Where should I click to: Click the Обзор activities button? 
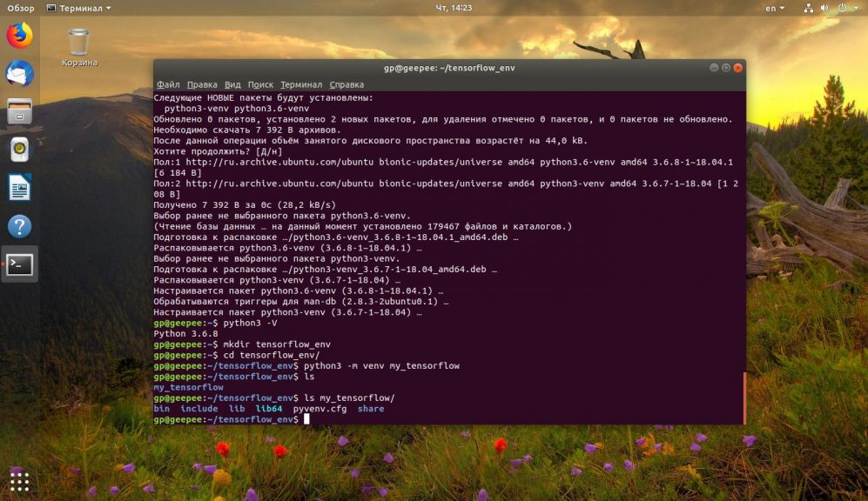pyautogui.click(x=21, y=9)
